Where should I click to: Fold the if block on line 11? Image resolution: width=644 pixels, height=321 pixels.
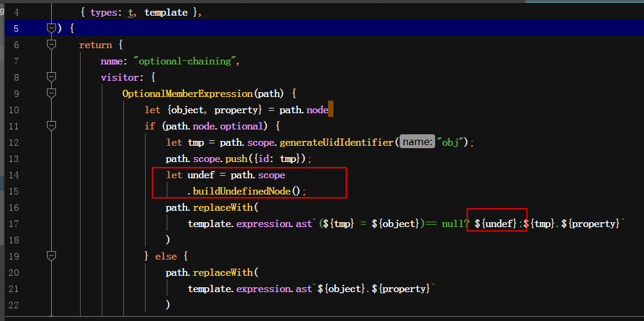51,126
